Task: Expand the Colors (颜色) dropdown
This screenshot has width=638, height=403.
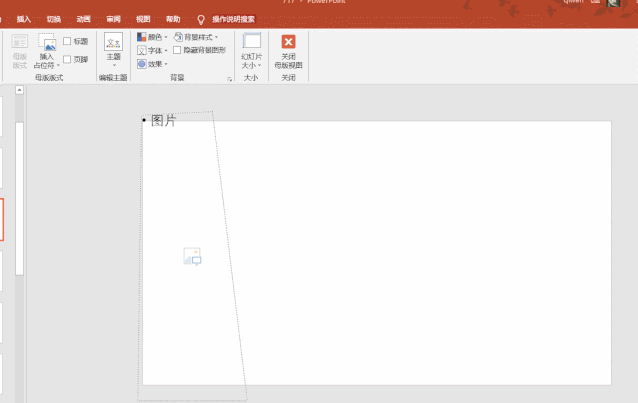Action: point(152,37)
